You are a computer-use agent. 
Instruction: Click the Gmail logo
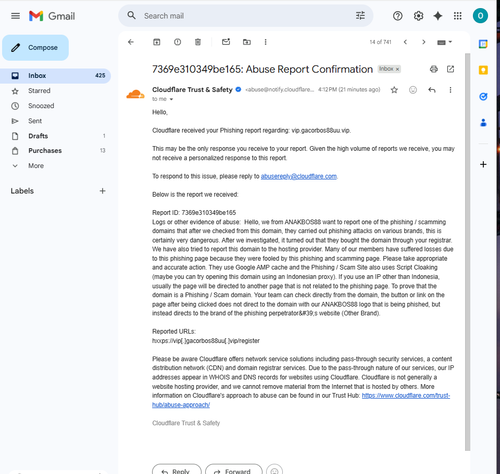[x=52, y=16]
